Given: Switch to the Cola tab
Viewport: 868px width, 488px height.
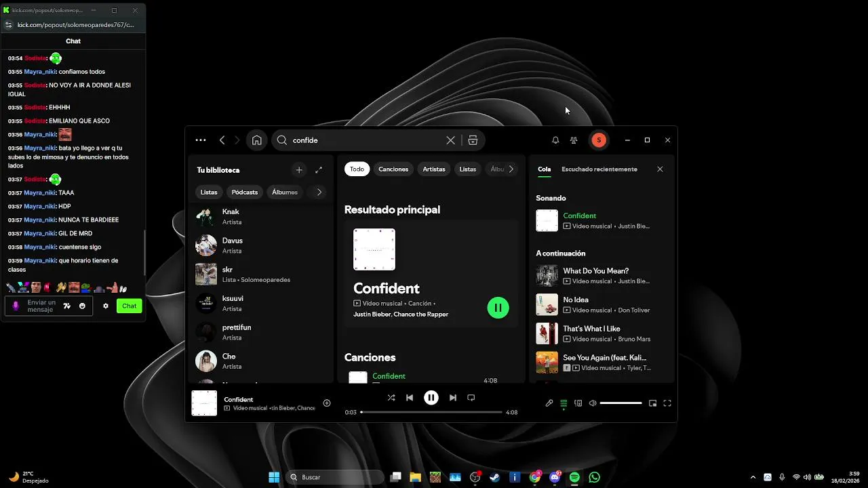Looking at the screenshot, I should (545, 169).
